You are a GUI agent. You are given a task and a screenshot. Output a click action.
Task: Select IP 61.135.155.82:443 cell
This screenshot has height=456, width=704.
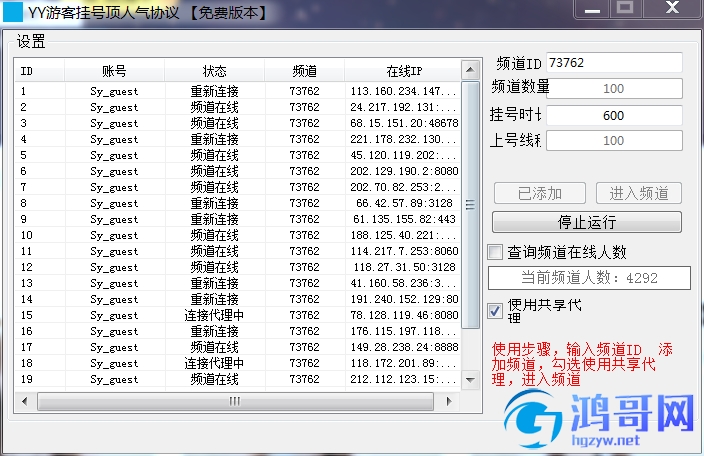403,219
